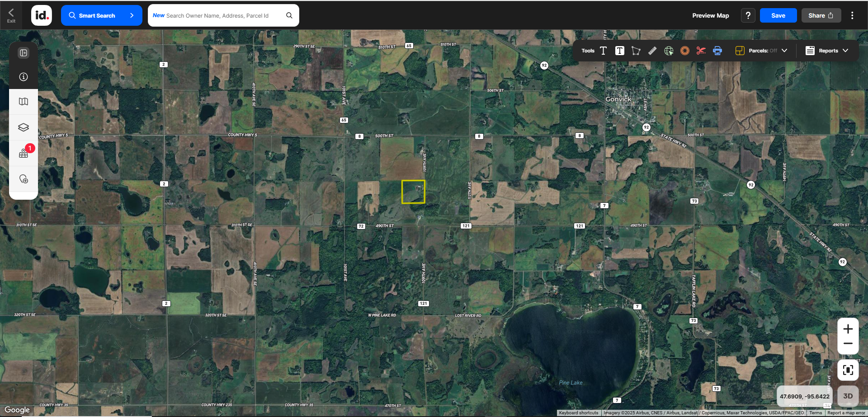The image size is (868, 417).
Task: Expand the Parcels dropdown arrow
Action: pos(784,51)
